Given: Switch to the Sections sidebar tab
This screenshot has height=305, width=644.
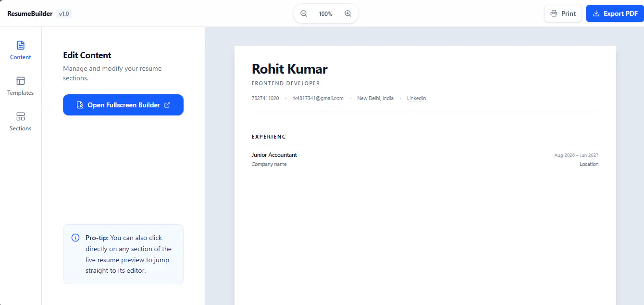Looking at the screenshot, I should 20,122.
